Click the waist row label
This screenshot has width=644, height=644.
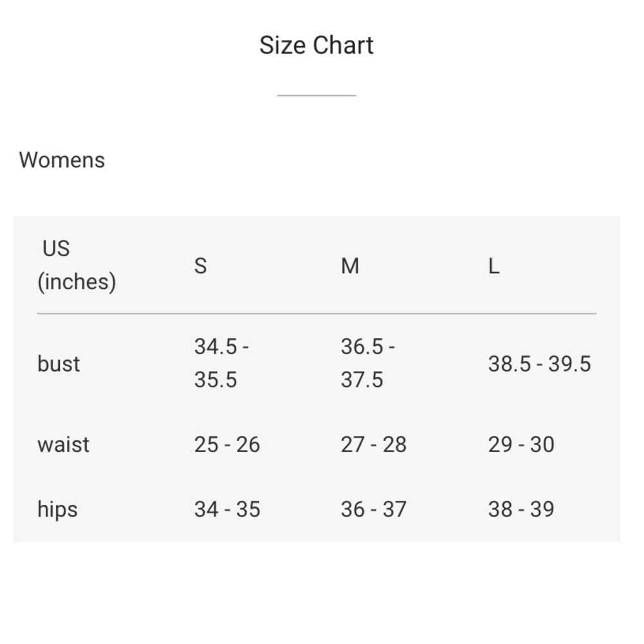pyautogui.click(x=63, y=444)
